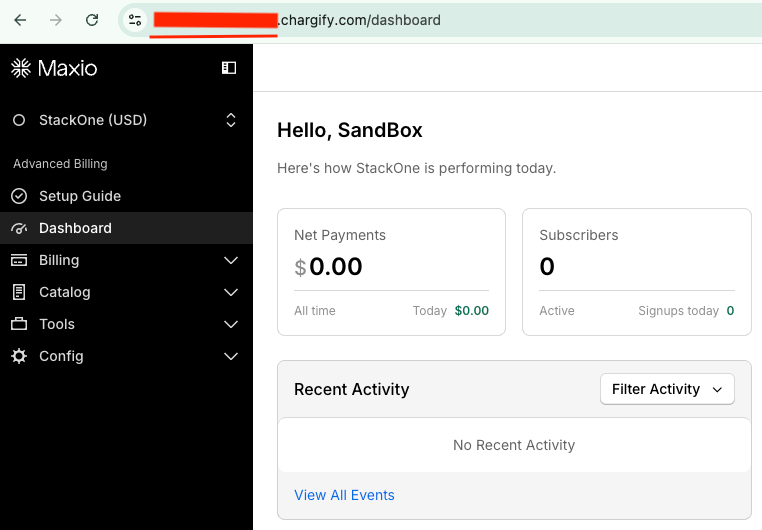Expand the Tools chevron
The height and width of the screenshot is (530, 762).
coord(231,325)
